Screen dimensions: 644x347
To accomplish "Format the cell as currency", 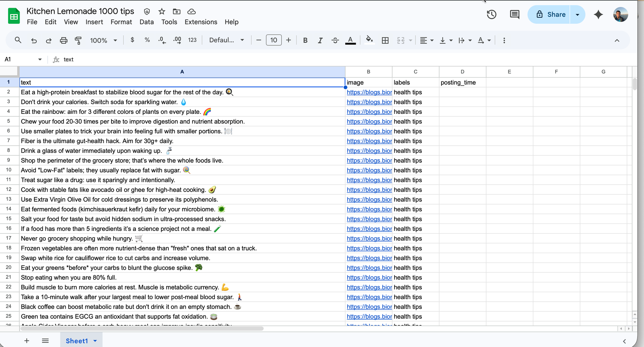I will (x=132, y=40).
